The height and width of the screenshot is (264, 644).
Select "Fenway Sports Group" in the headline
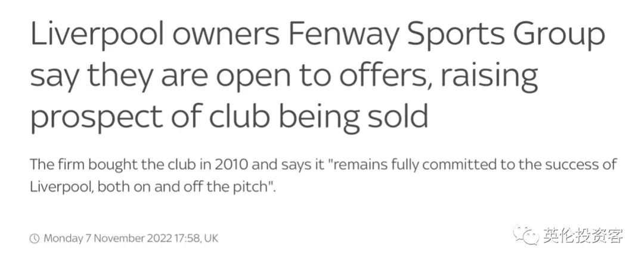445,36
